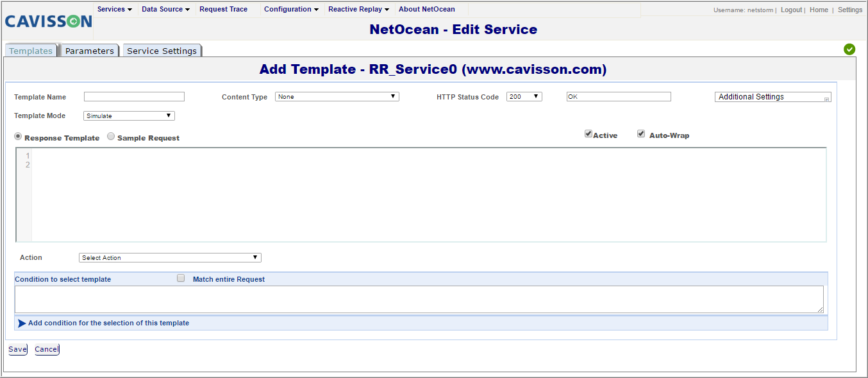Open the HTTP Status Code dropdown

pos(524,97)
